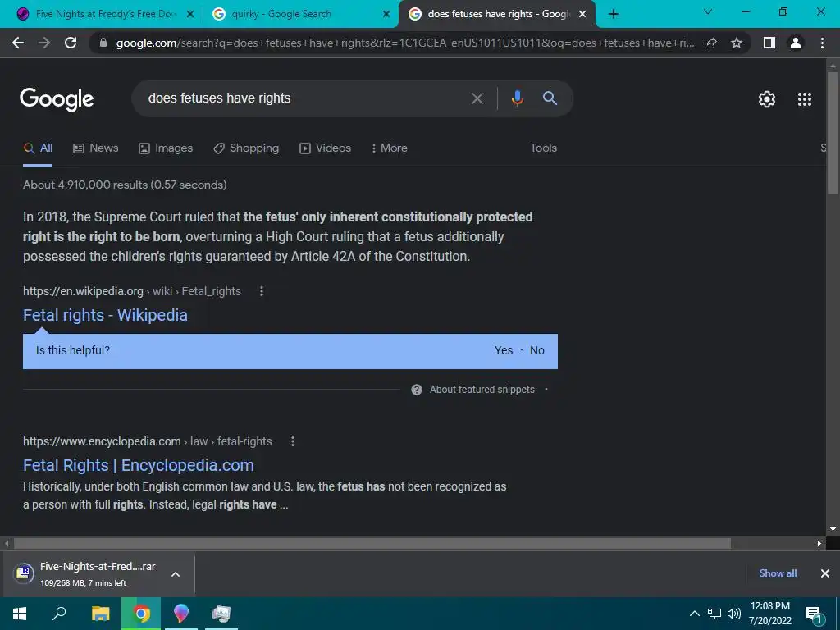Click the About featured snippets help icon
This screenshot has width=840, height=630.
pyautogui.click(x=416, y=390)
